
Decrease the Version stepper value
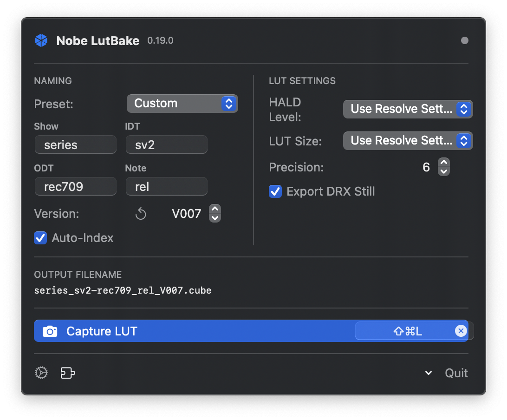[215, 218]
